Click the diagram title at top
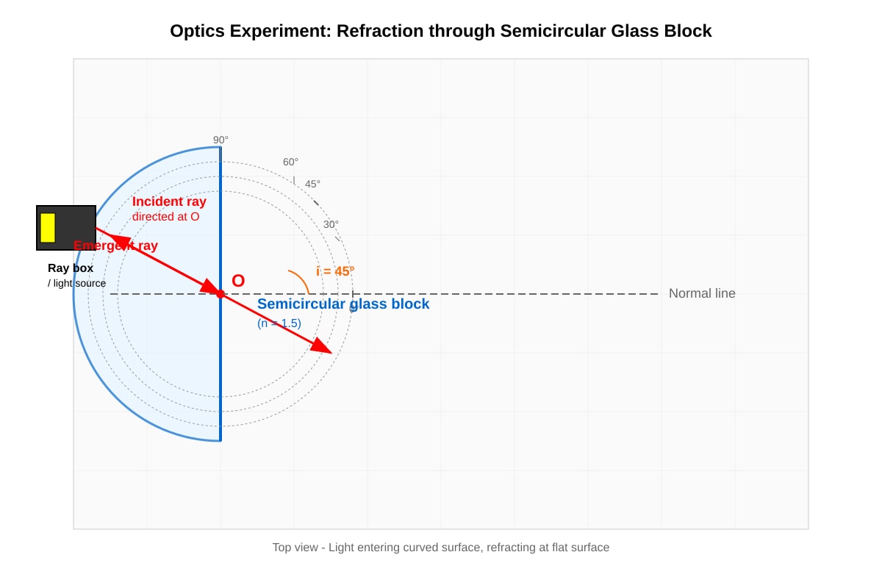Screen dimensions: 882x588 441,31
